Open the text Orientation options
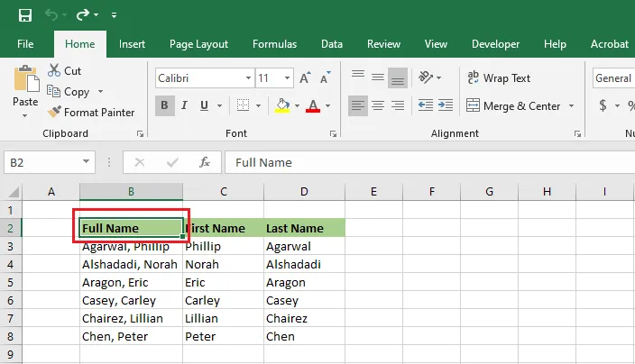 (x=429, y=77)
